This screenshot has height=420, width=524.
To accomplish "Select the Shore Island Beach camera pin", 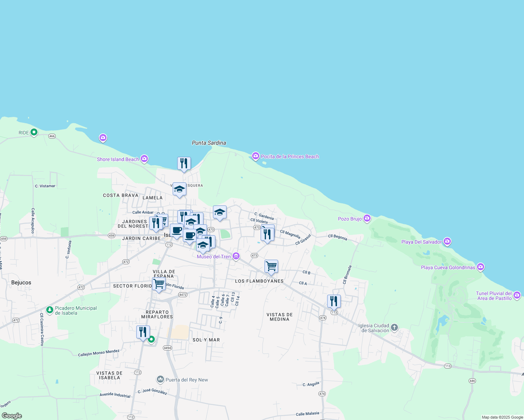I will [x=144, y=159].
